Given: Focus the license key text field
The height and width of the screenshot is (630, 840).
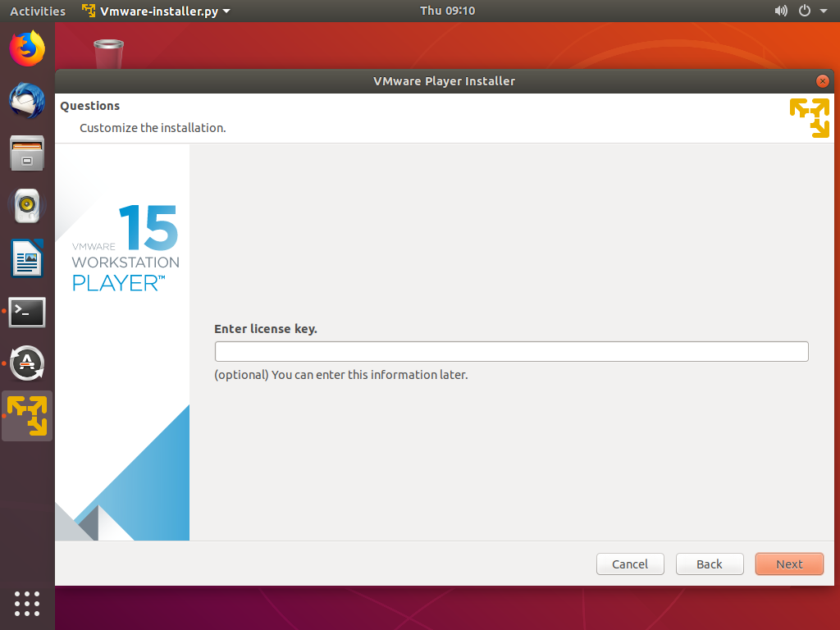Looking at the screenshot, I should [x=511, y=351].
